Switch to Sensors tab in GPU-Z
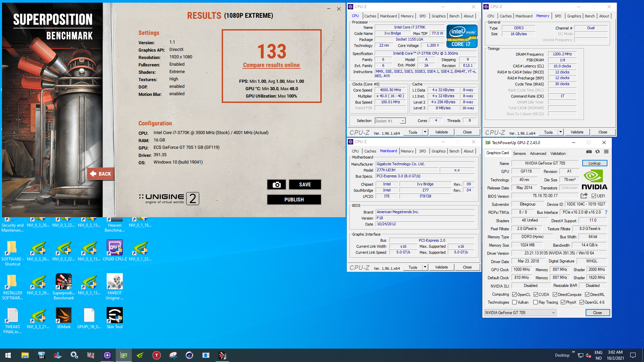The width and height of the screenshot is (644, 362). point(519,154)
